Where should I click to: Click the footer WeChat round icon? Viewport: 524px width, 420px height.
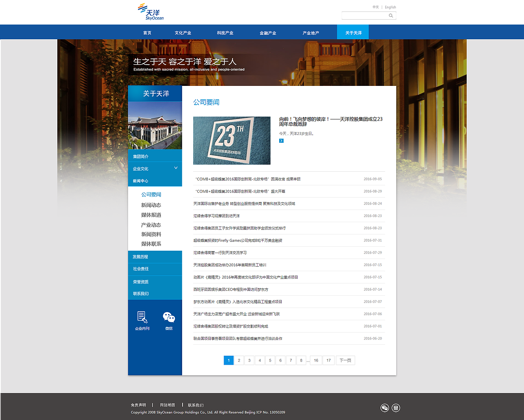point(385,408)
